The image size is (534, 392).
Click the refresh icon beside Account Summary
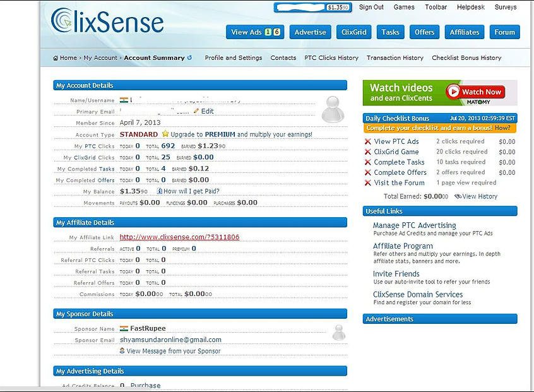tap(190, 57)
